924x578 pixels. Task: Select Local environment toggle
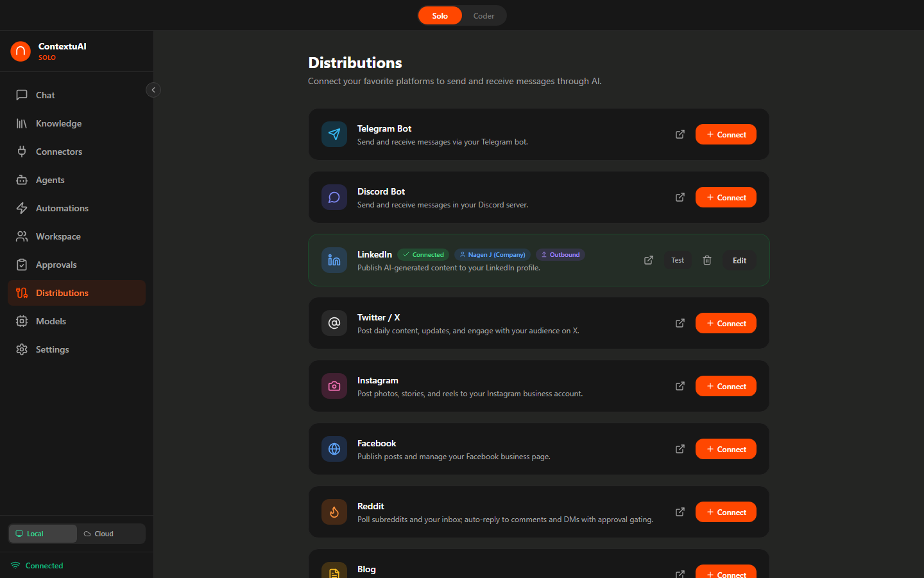tap(43, 534)
